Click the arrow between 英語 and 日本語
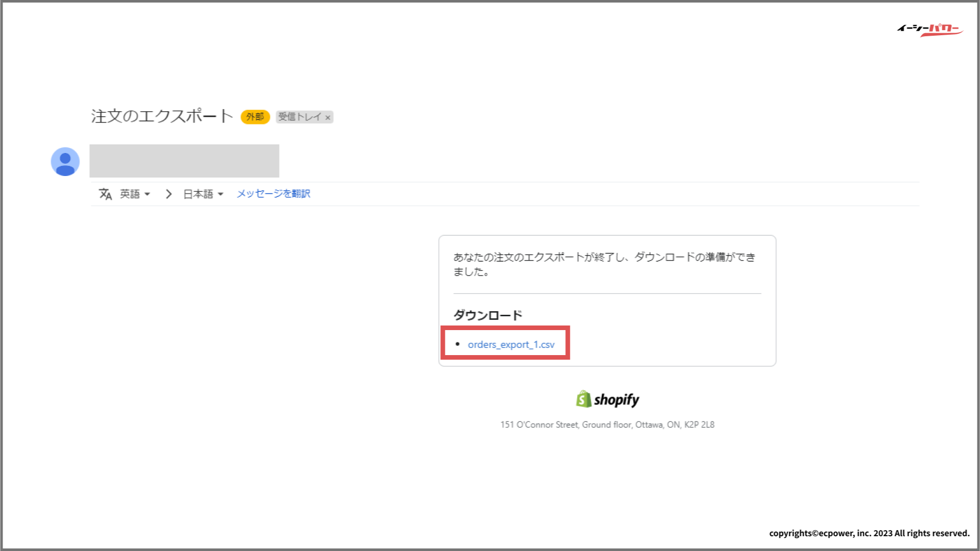 tap(169, 194)
